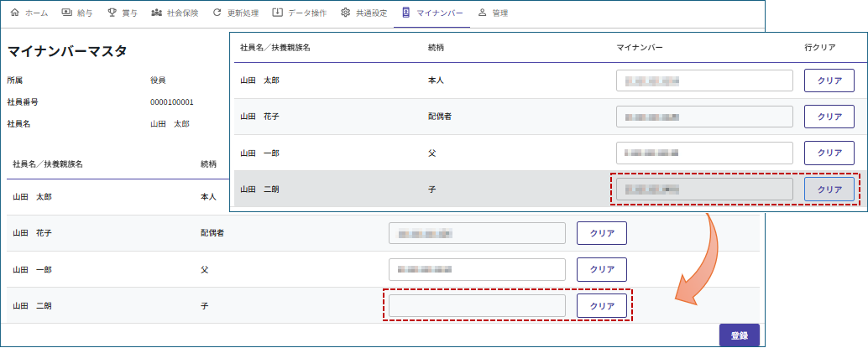Click クリア for 山田 一郎 in the lower list
The image size is (868, 348).
[x=601, y=269]
